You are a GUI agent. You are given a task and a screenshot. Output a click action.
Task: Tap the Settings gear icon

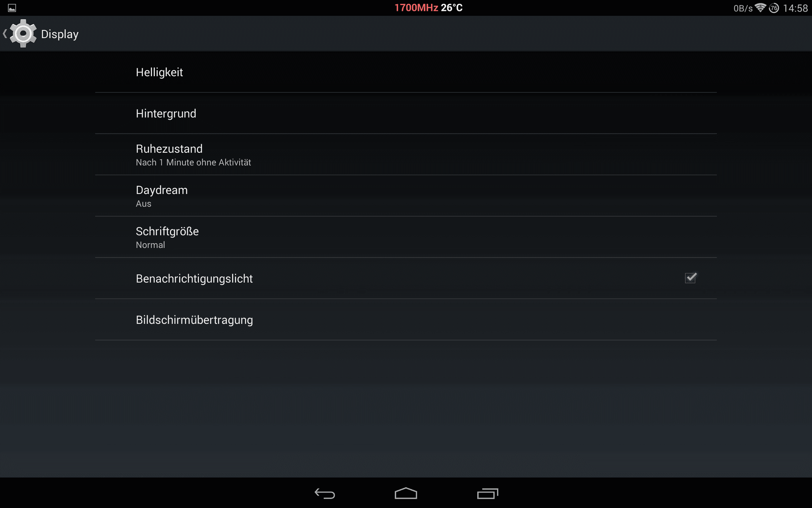23,33
